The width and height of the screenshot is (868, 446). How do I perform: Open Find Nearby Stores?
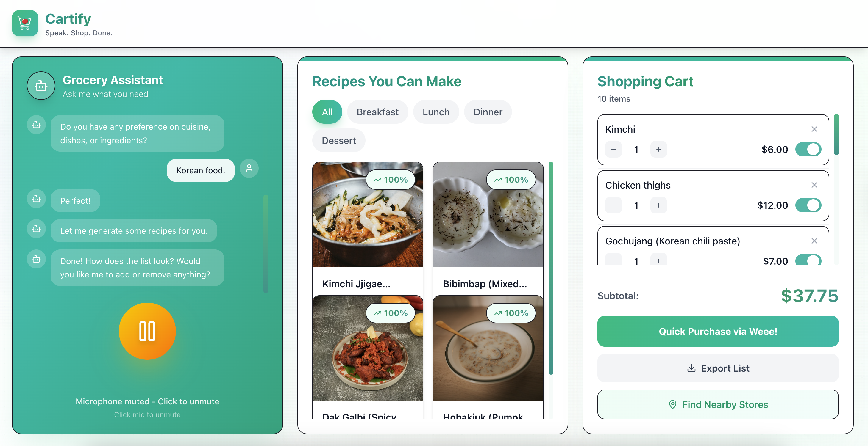point(718,405)
